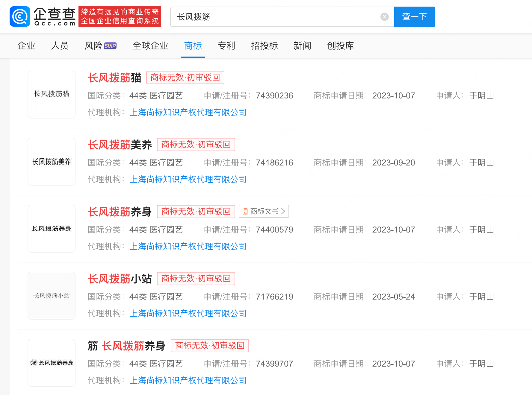Click applicant 于明山 in 长风拨筋猫 row

482,96
